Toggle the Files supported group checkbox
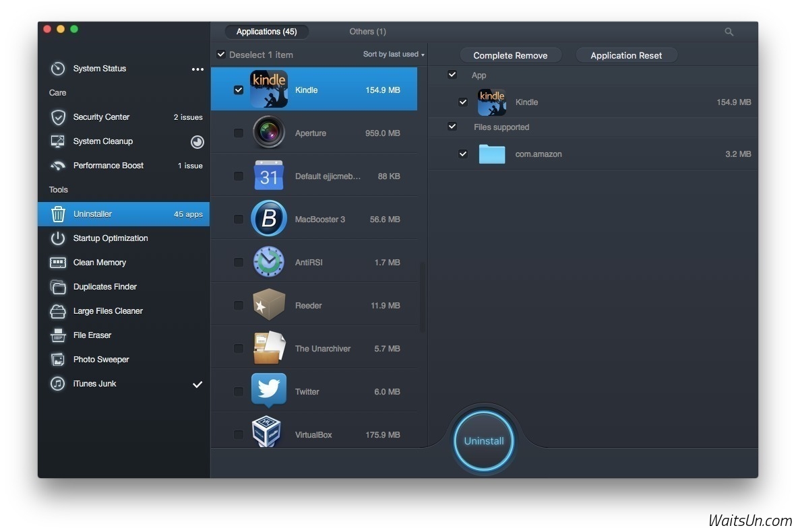 pos(452,127)
